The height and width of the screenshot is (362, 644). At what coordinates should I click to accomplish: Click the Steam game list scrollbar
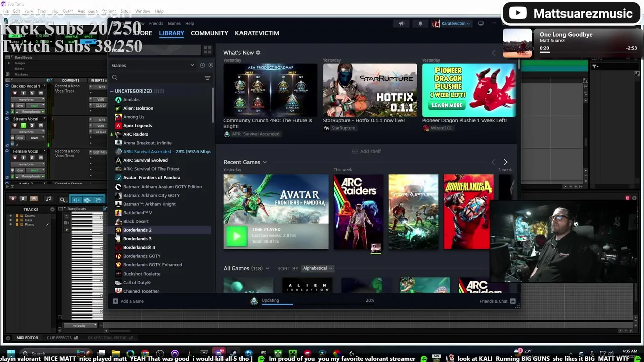point(213,106)
